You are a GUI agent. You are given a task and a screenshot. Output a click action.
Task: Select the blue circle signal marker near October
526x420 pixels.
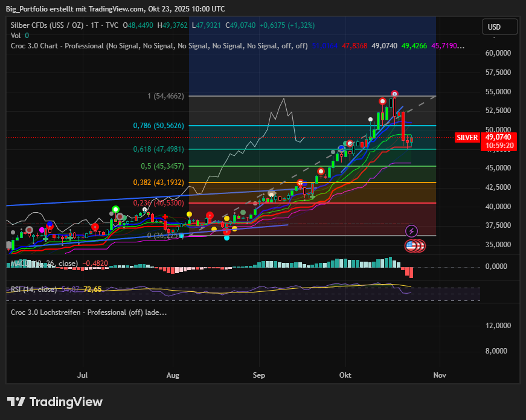click(x=341, y=148)
